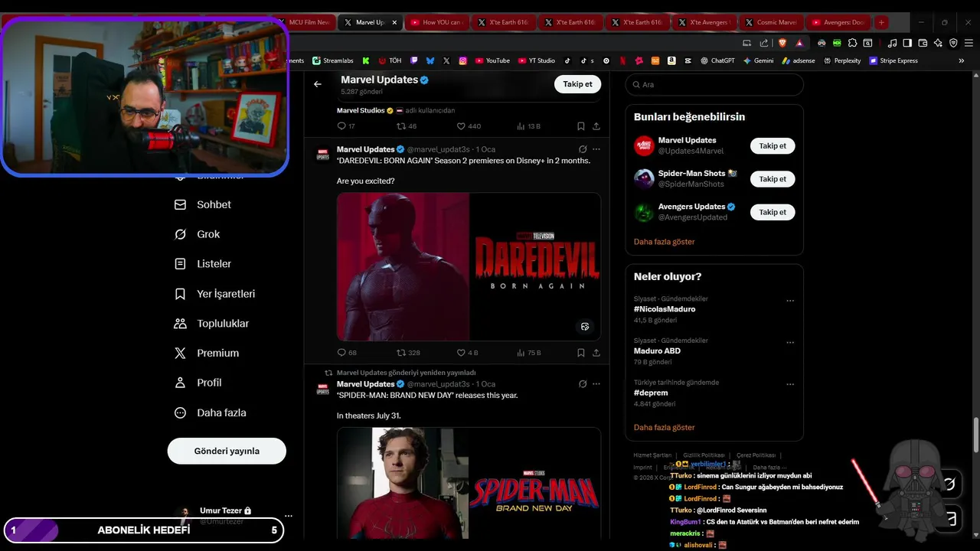980x551 pixels.
Task: Open Brave Shields lion icon
Action: click(782, 43)
